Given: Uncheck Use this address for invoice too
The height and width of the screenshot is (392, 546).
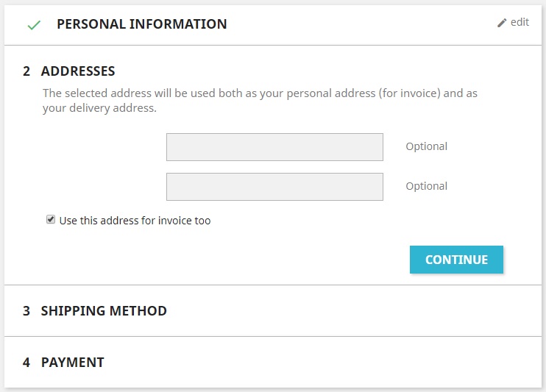Looking at the screenshot, I should point(51,219).
